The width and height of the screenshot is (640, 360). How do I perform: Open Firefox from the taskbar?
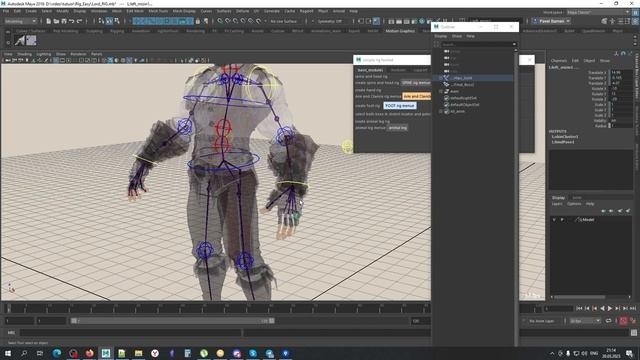click(89, 353)
